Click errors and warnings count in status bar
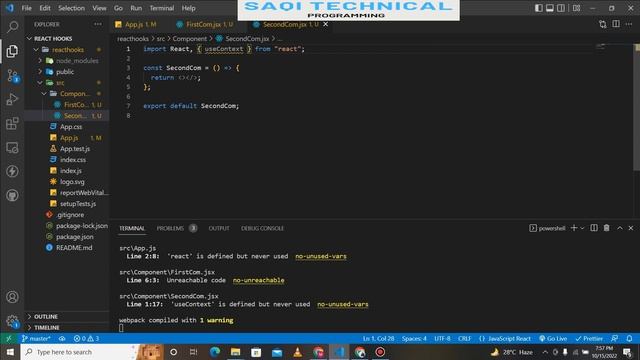This screenshot has height=360, width=640. tap(86, 338)
